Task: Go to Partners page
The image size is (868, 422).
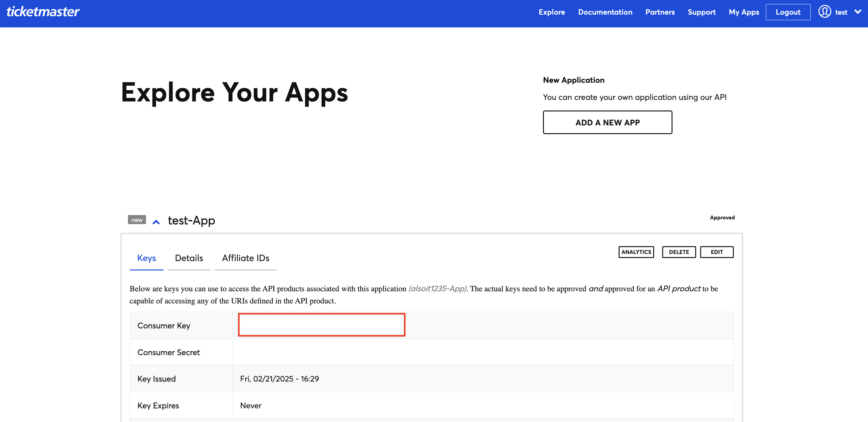Action: [660, 12]
